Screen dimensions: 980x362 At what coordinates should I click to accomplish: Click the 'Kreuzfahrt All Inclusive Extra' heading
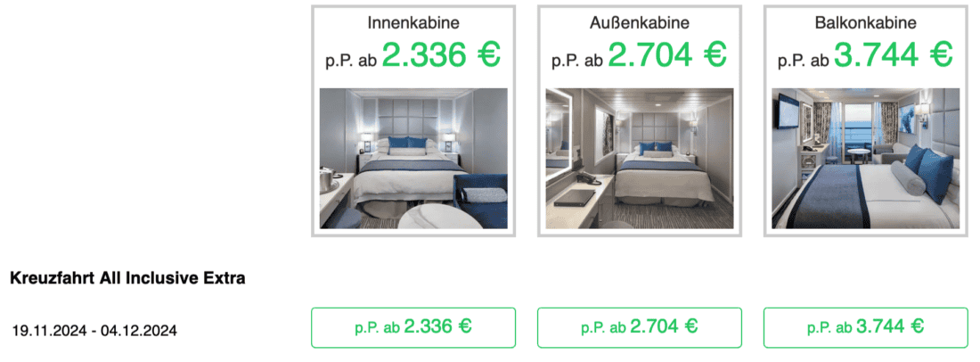point(127,279)
